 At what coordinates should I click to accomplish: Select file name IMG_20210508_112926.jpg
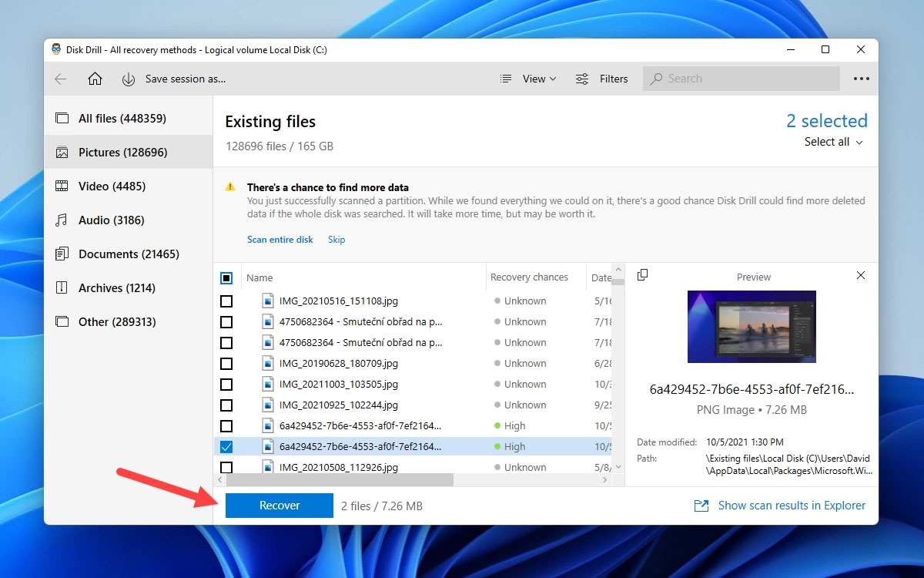(339, 468)
